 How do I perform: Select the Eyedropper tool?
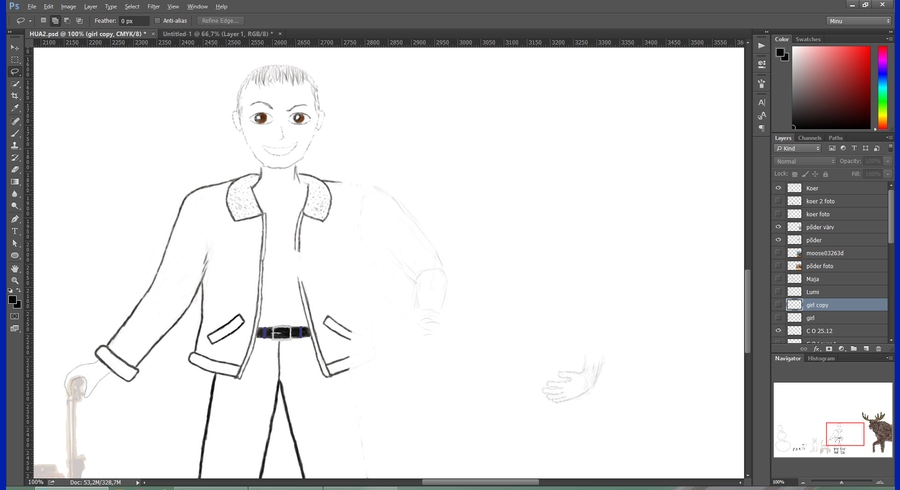click(15, 108)
